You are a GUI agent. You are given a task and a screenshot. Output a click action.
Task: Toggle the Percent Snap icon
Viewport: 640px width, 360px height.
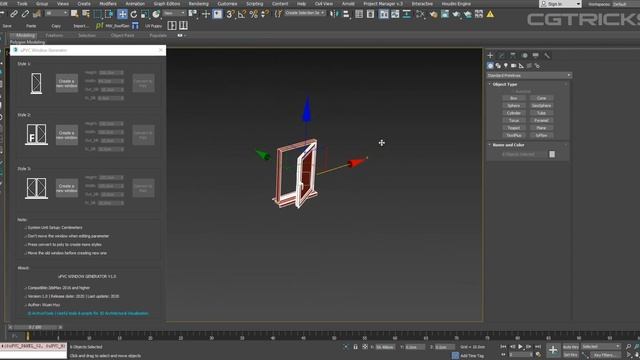click(x=253, y=14)
